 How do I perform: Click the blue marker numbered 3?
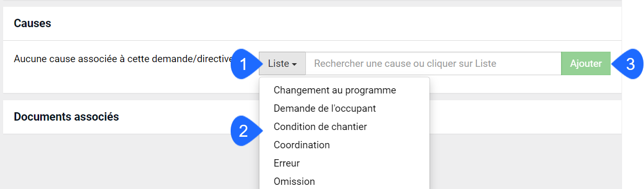pyautogui.click(x=628, y=64)
